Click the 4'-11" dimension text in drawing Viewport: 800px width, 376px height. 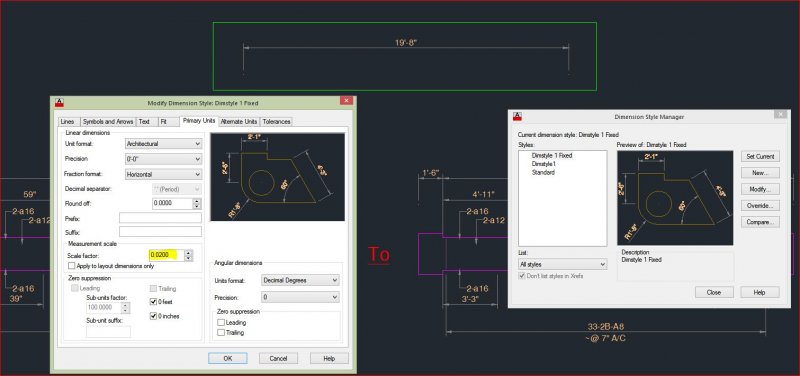(x=483, y=194)
